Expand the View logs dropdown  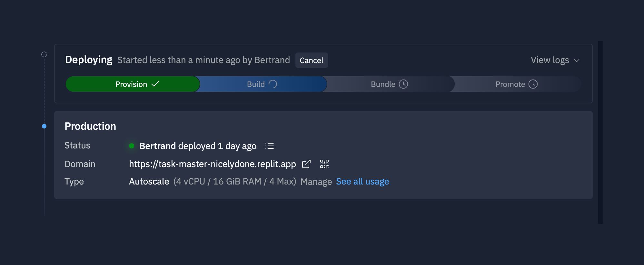550,60
